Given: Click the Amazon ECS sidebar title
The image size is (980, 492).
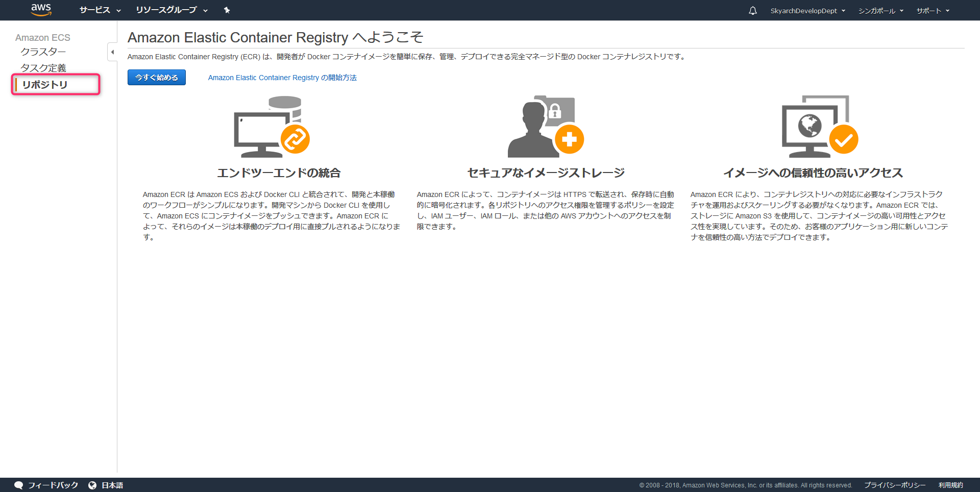Looking at the screenshot, I should [x=43, y=38].
